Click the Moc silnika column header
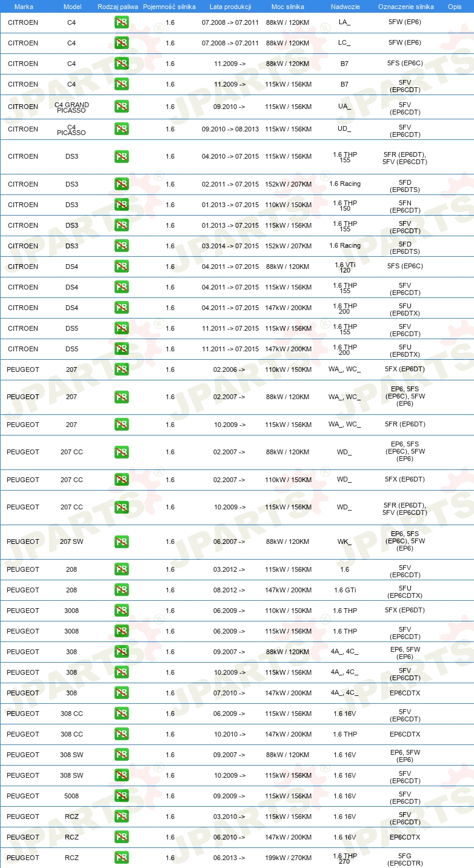This screenshot has width=474, height=868. (x=288, y=7)
